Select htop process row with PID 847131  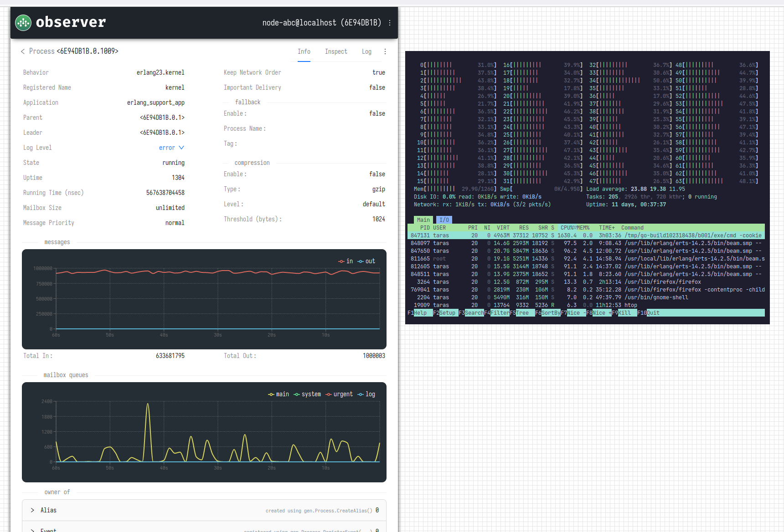point(586,235)
